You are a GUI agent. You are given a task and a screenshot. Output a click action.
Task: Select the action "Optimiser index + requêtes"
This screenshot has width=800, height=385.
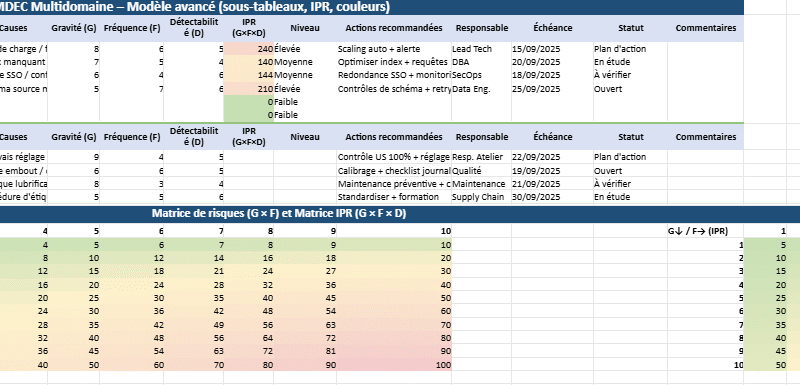393,62
